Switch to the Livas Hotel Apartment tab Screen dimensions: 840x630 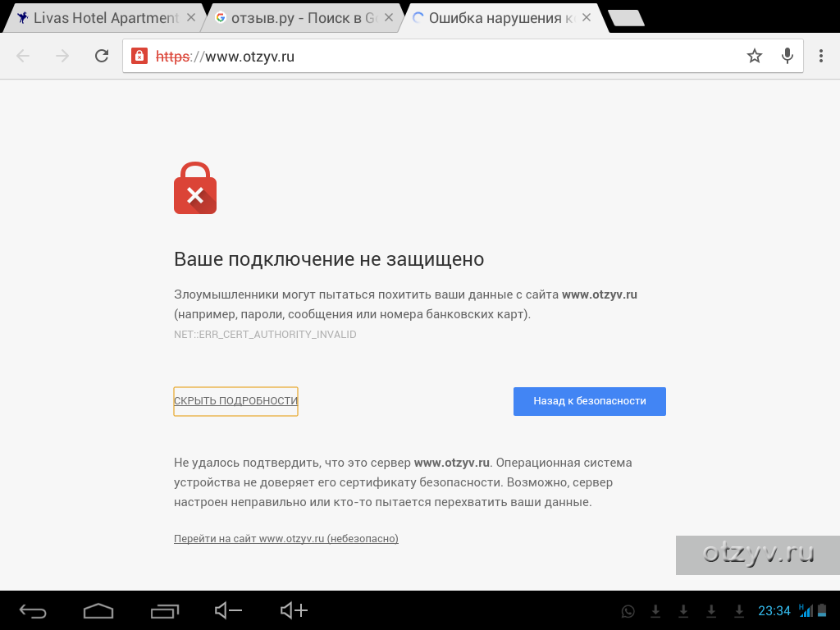click(x=99, y=18)
